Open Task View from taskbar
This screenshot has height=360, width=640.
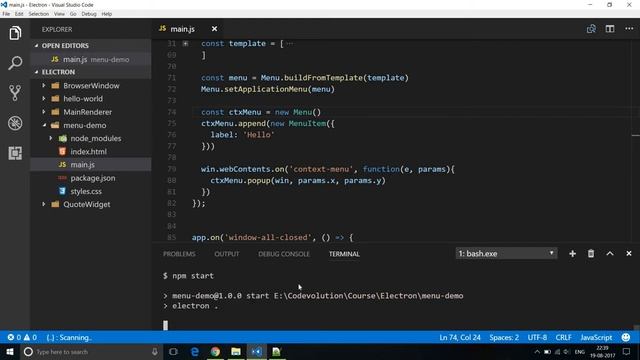coord(173,352)
